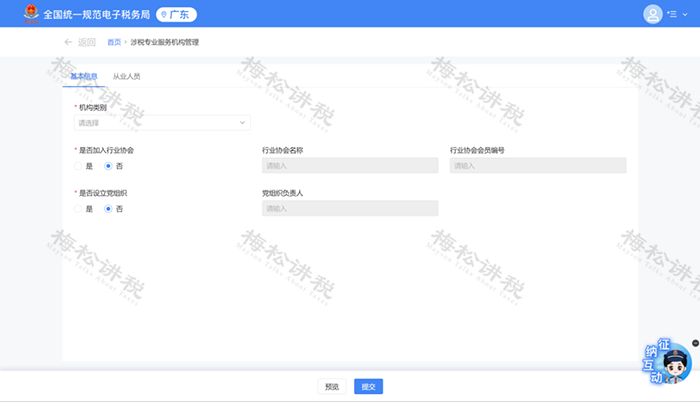Open 首页 breadcrumb link
The width and height of the screenshot is (700, 402).
point(114,42)
